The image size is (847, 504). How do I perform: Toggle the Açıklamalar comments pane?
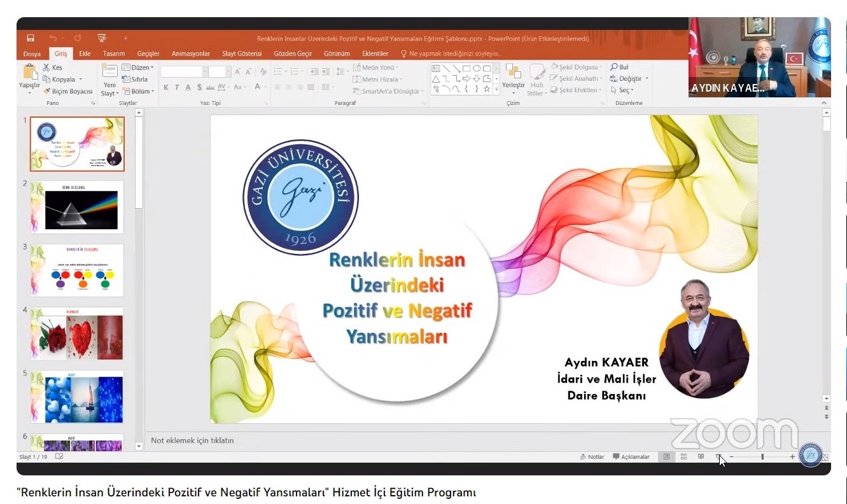click(x=631, y=456)
